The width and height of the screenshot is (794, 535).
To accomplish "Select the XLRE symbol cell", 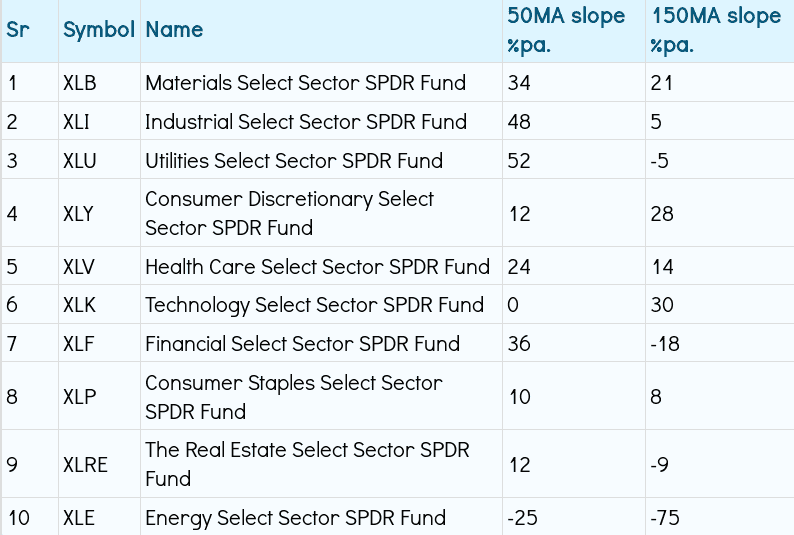I will tap(85, 465).
